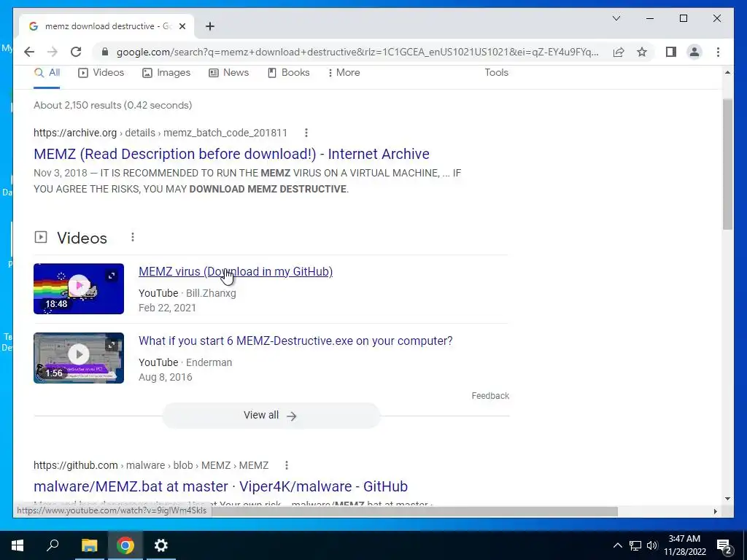Switch to the Videos search tab
Image resolution: width=747 pixels, height=560 pixels.
(x=101, y=73)
